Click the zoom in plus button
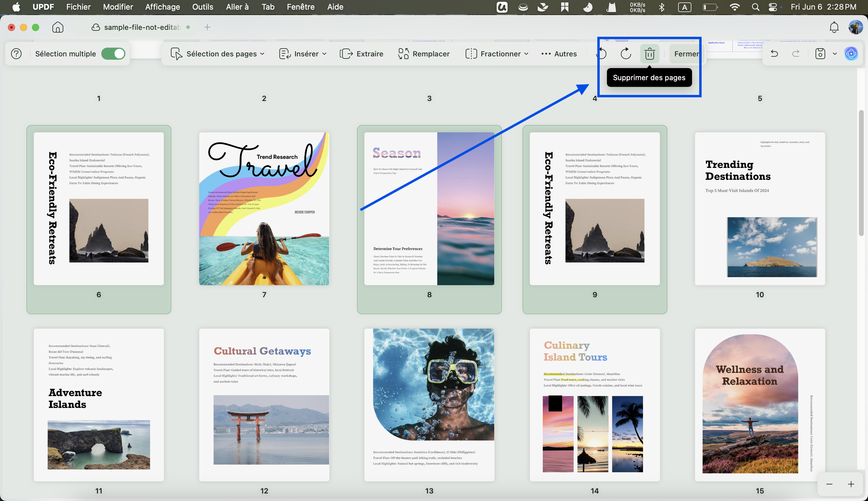Viewport: 868px width, 501px height. [x=851, y=484]
